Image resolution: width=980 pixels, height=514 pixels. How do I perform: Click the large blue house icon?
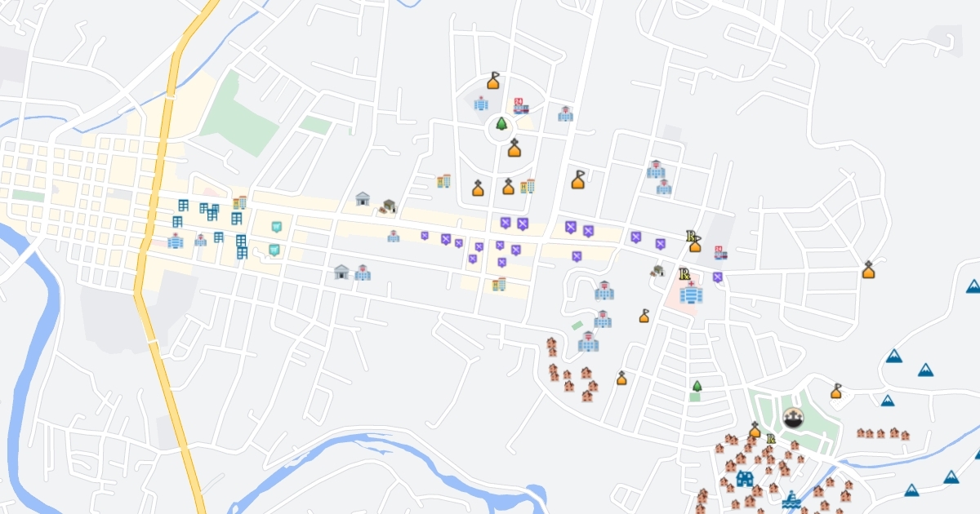(x=744, y=478)
